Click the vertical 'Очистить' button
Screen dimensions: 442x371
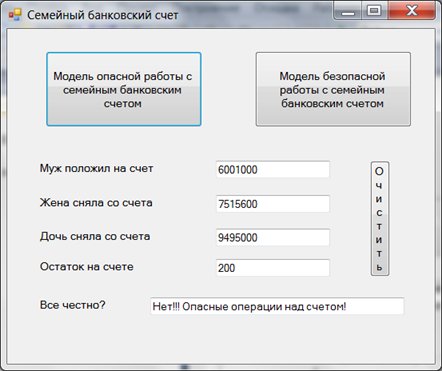coord(380,219)
